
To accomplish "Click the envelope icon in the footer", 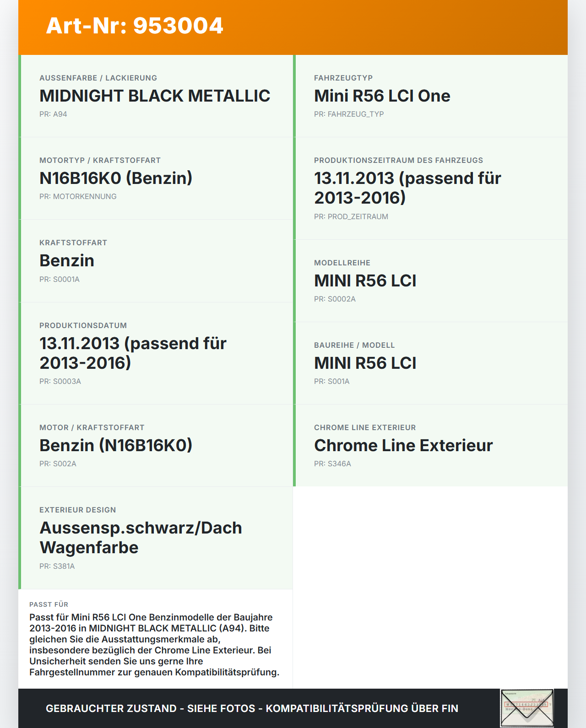I will [526, 707].
